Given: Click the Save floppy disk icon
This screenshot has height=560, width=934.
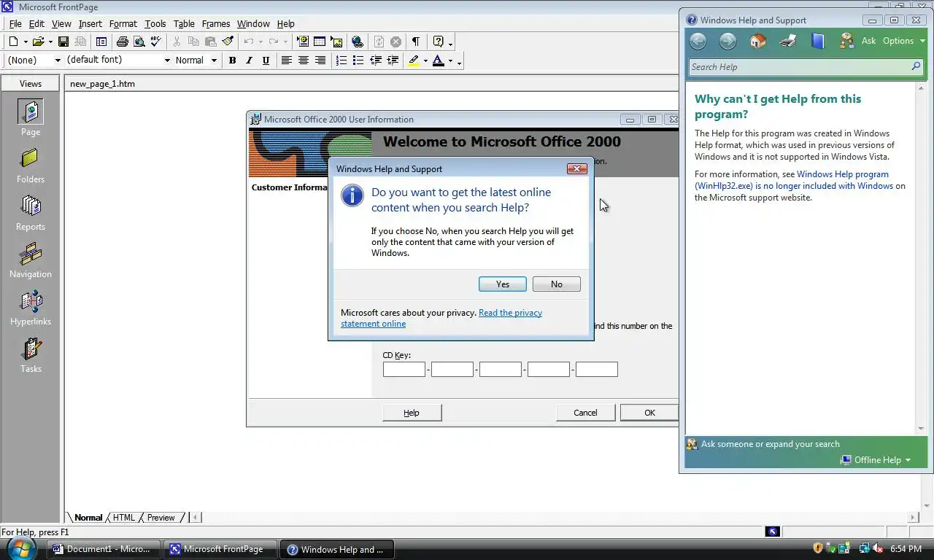Looking at the screenshot, I should 63,42.
